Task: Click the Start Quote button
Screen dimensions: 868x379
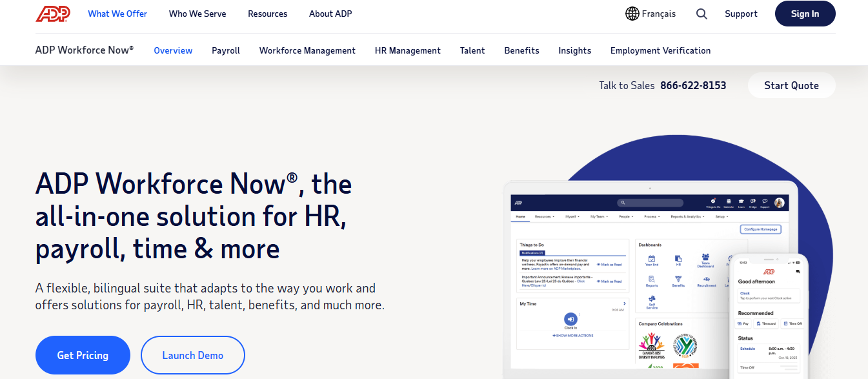Action: pos(791,85)
